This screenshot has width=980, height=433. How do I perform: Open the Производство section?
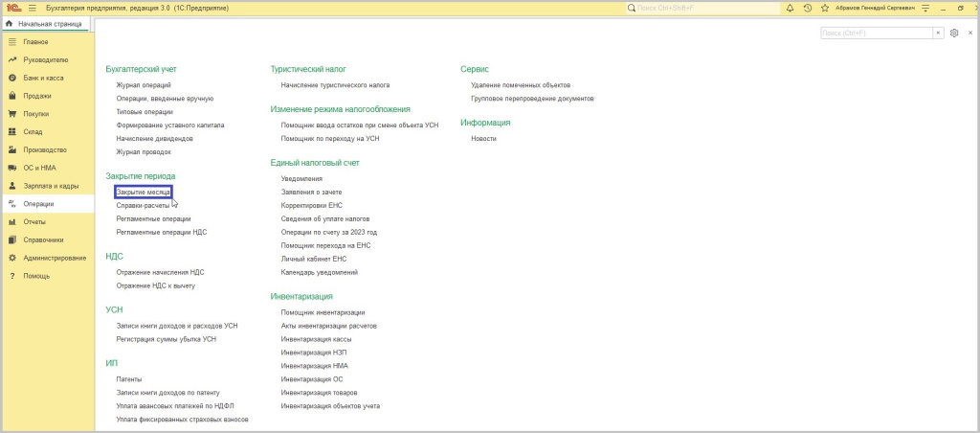[x=44, y=149]
